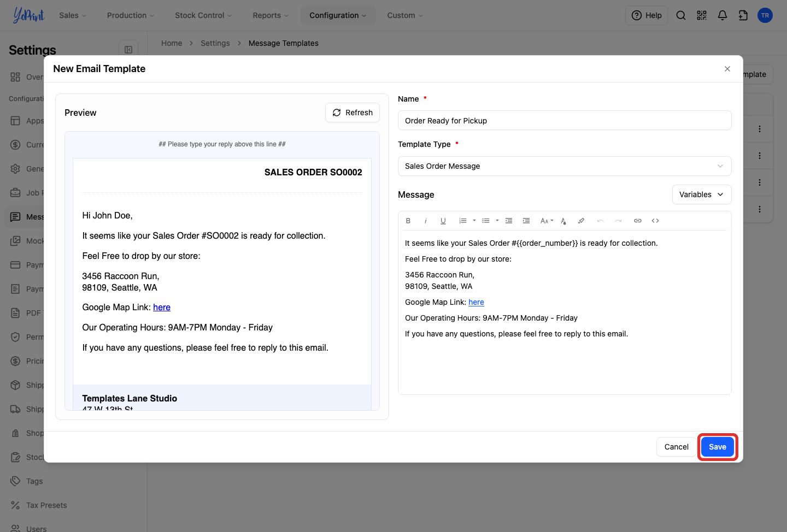Click the redo arrow in editor toolbar

[618, 221]
